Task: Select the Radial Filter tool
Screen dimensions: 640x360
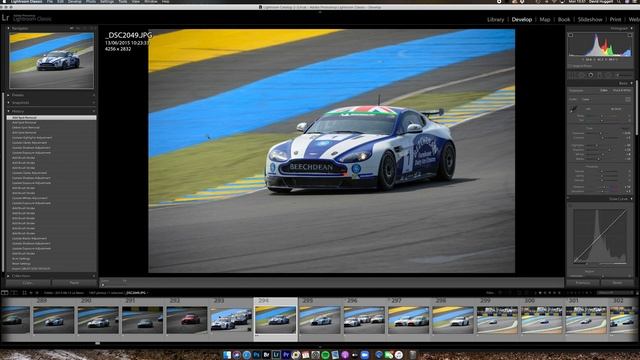Action: 609,75
